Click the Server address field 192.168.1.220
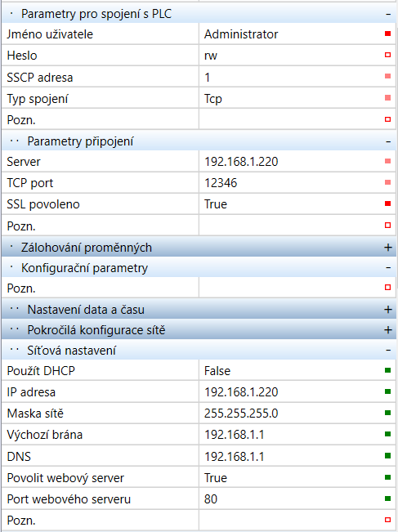The height and width of the screenshot is (532, 398). click(291, 162)
